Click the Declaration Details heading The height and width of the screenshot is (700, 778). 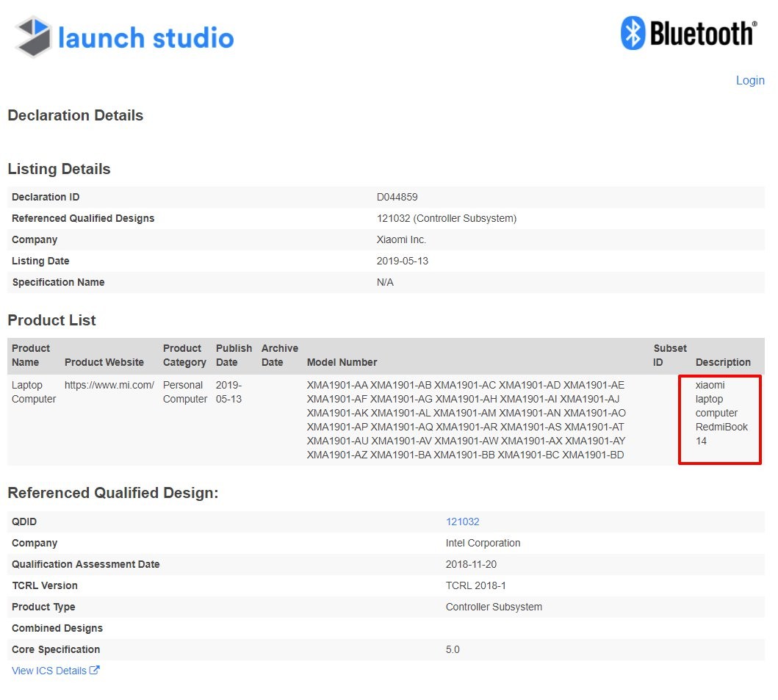pos(75,115)
